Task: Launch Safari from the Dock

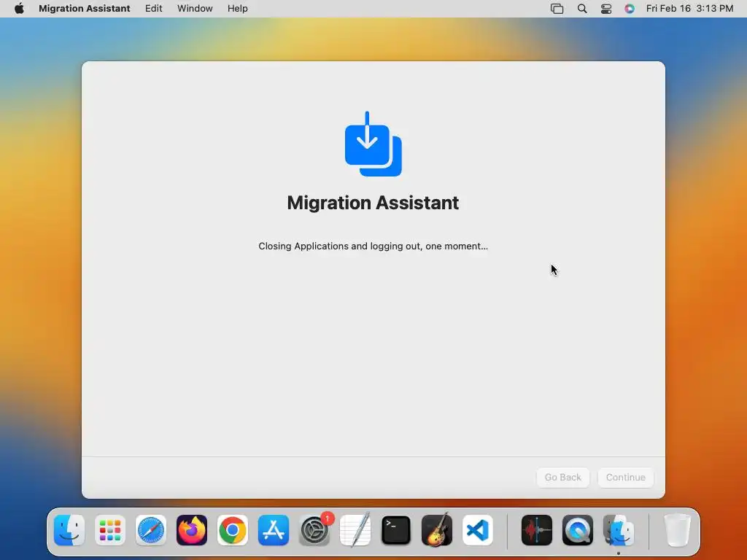Action: (x=151, y=530)
